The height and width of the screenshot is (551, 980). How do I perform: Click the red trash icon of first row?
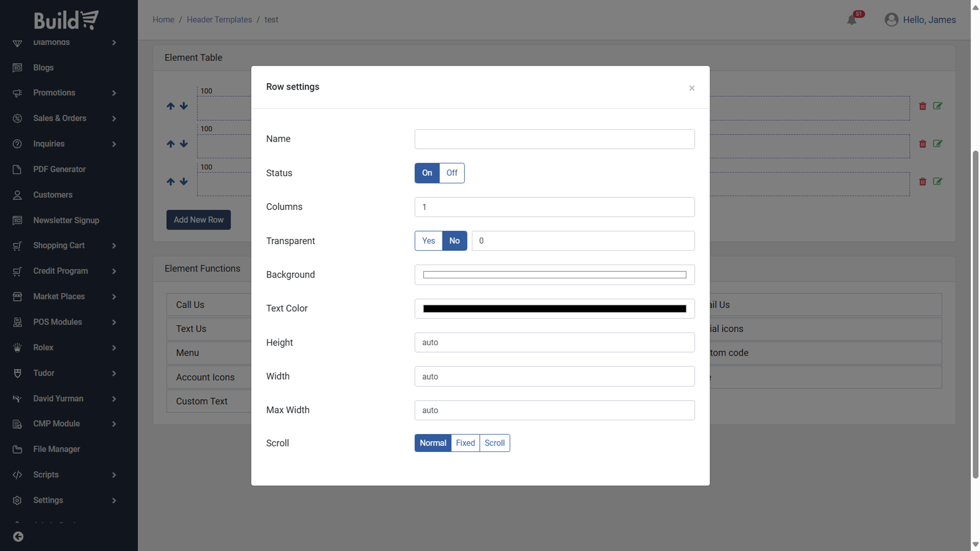(x=923, y=106)
